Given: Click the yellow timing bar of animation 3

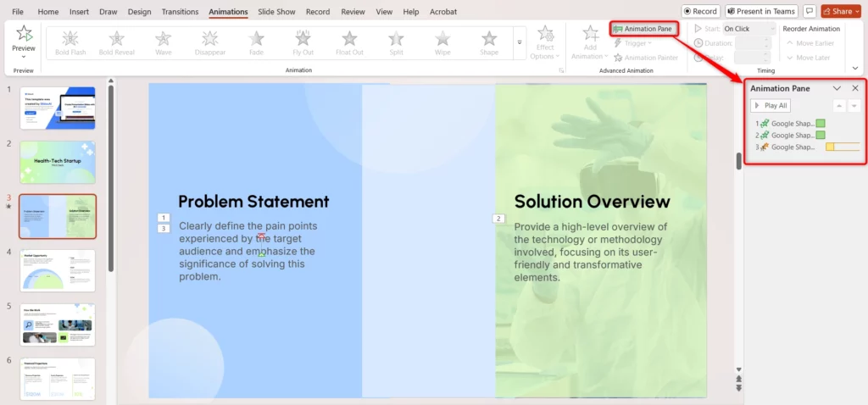Looking at the screenshot, I should click(x=843, y=147).
